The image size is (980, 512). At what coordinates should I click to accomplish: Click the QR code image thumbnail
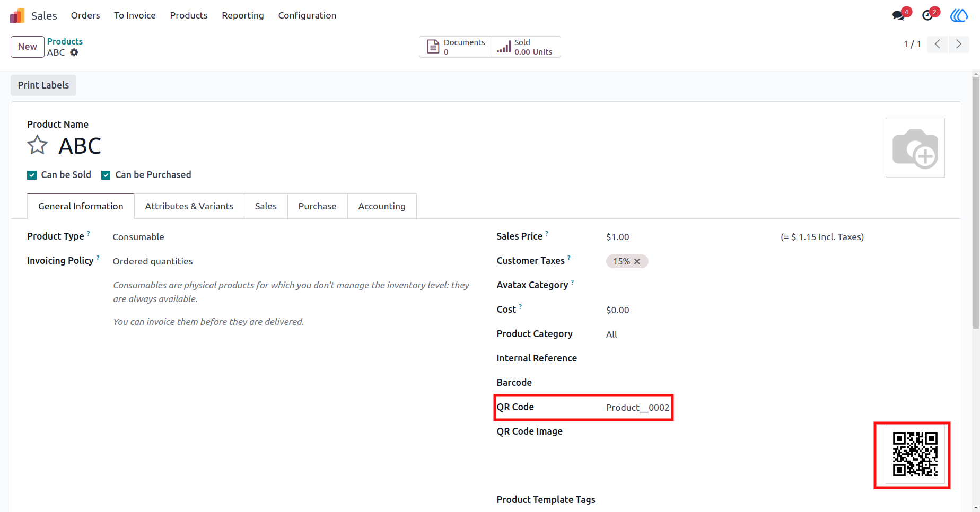click(x=915, y=455)
